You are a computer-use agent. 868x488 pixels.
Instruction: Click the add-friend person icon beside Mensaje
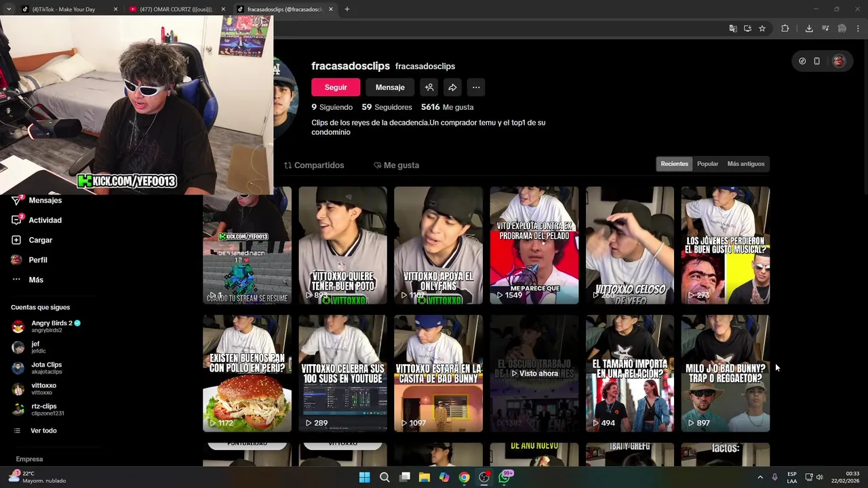click(x=429, y=87)
